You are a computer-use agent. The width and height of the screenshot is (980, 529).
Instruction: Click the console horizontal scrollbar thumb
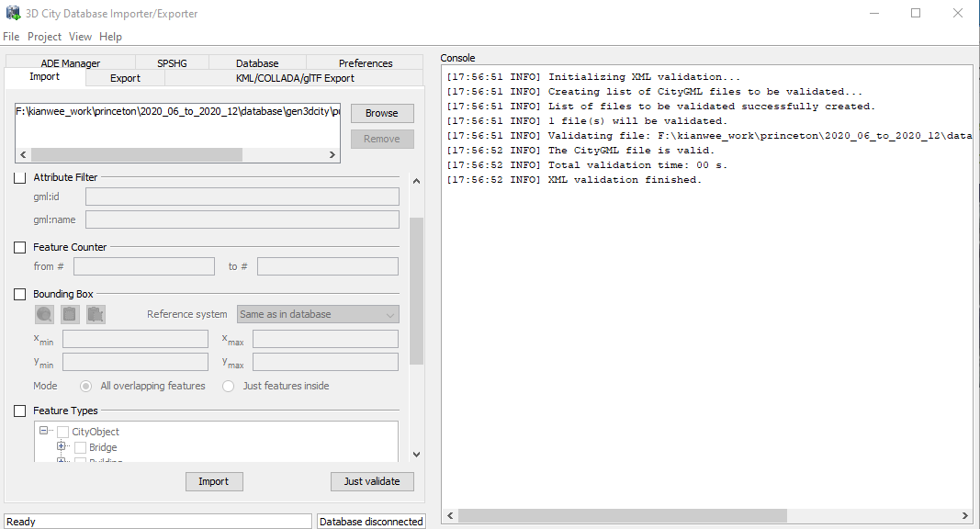[x=622, y=516]
